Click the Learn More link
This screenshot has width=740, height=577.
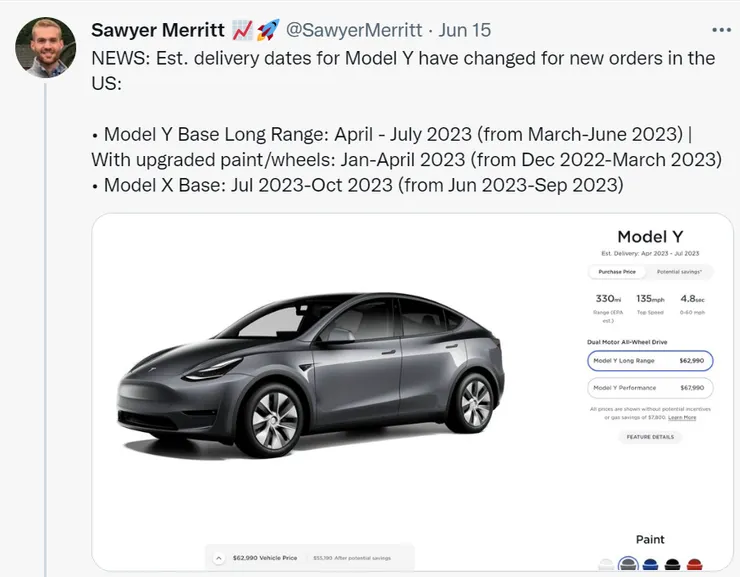coord(682,417)
